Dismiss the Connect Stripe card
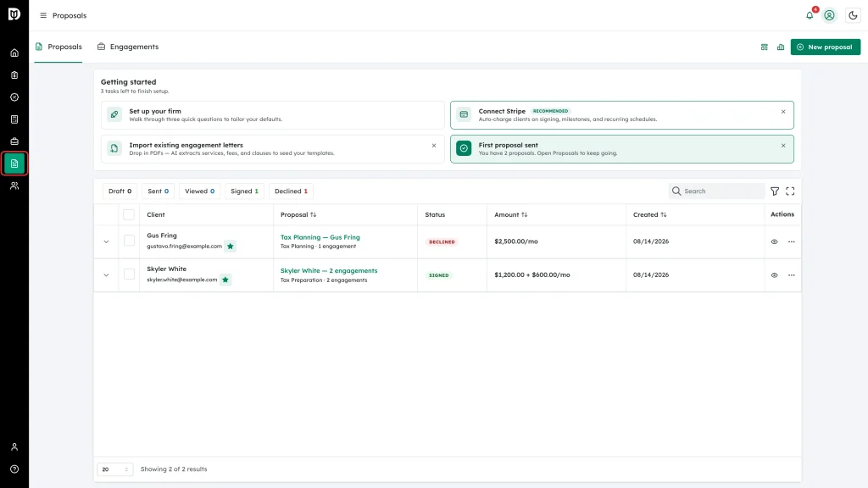The width and height of the screenshot is (868, 488). [783, 112]
